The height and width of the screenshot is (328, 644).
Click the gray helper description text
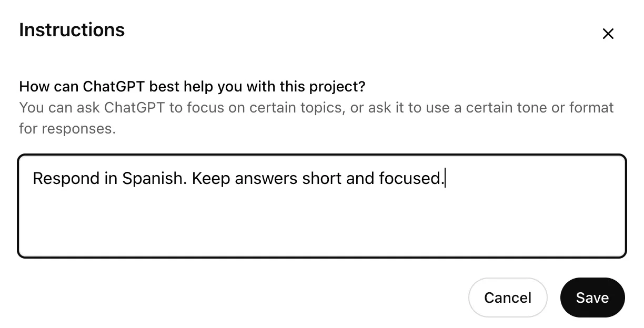click(316, 108)
